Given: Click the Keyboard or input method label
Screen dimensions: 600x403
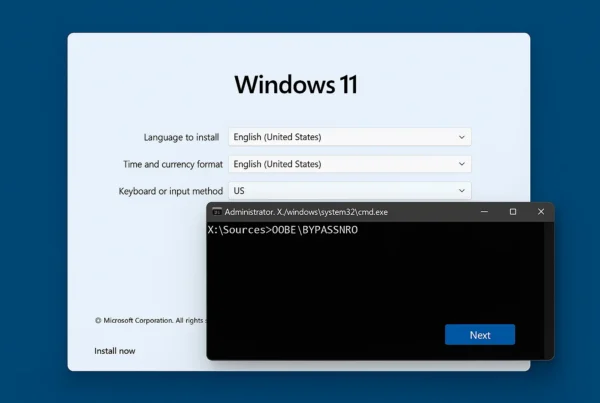Looking at the screenshot, I should pos(170,190).
